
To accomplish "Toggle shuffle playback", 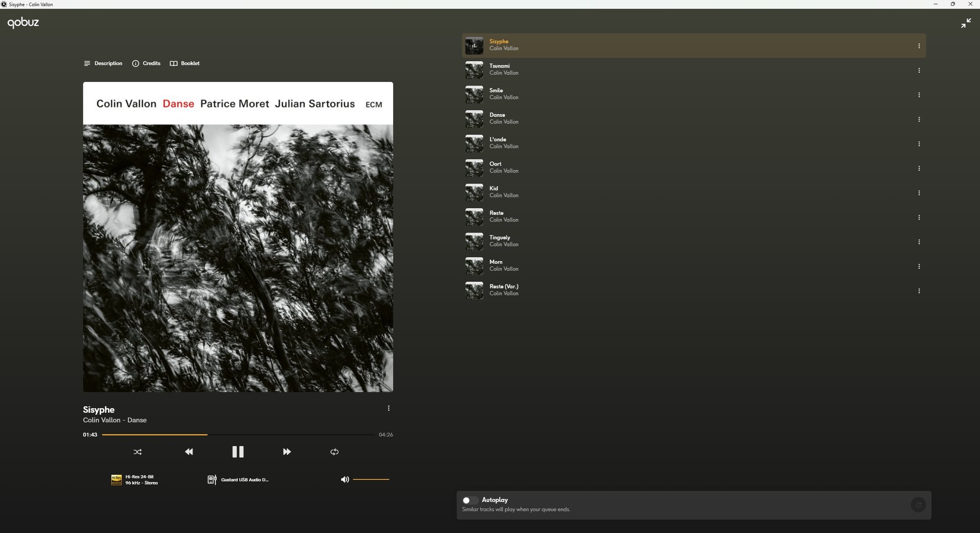I will pyautogui.click(x=138, y=452).
